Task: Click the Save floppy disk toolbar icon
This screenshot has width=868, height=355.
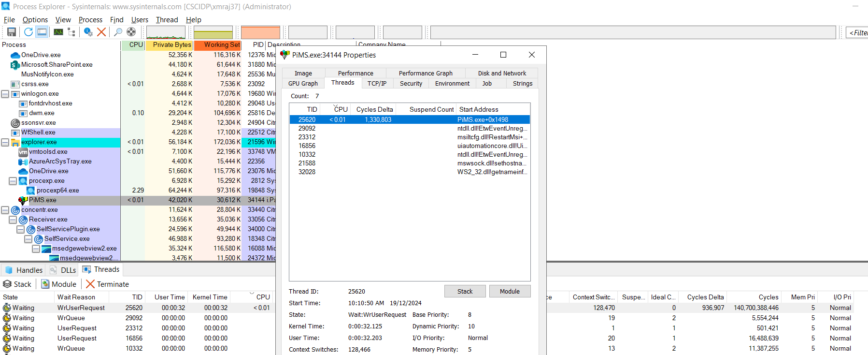Action: [12, 32]
